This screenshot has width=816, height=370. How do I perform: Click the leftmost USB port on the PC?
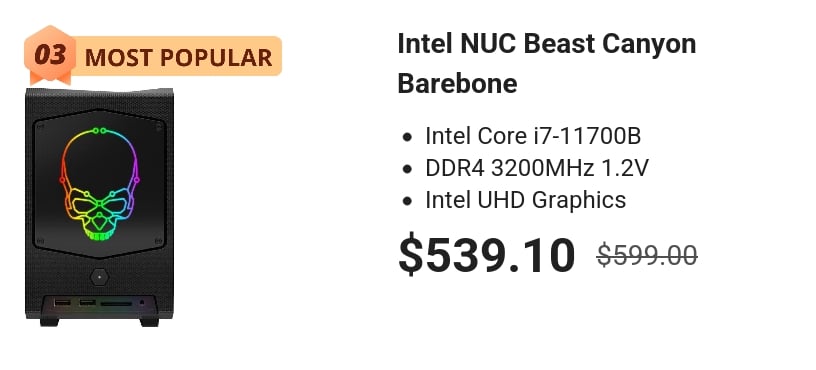pyautogui.click(x=62, y=302)
